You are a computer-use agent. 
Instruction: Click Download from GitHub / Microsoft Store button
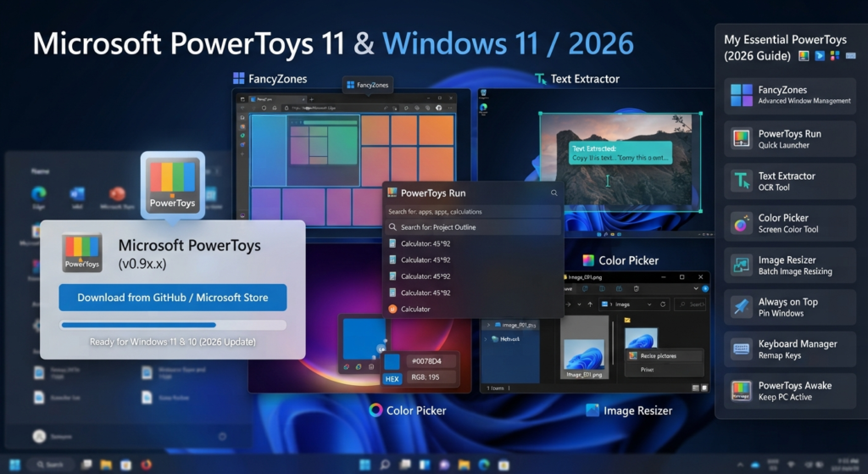pos(173,298)
